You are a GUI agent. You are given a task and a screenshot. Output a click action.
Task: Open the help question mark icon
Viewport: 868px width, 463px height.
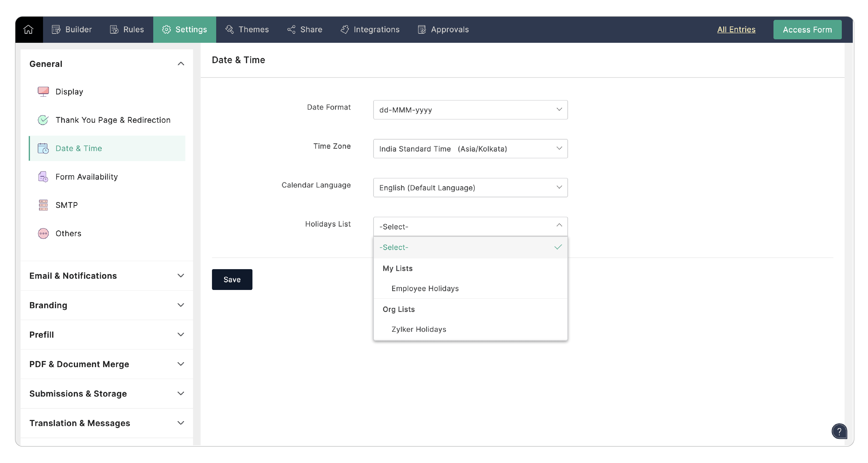[839, 431]
